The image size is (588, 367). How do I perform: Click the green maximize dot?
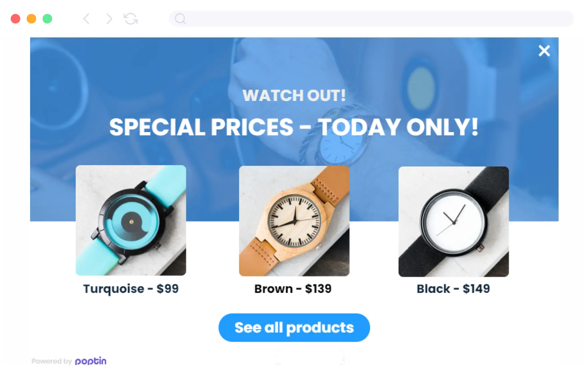tap(47, 19)
